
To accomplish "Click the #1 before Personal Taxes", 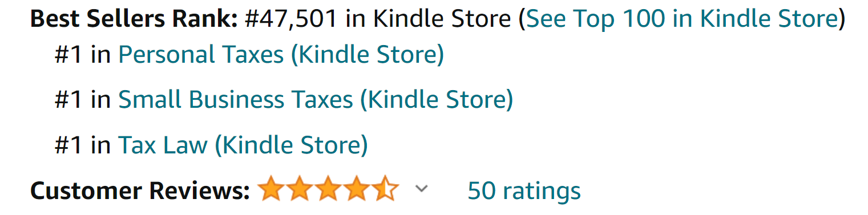I will [x=68, y=55].
